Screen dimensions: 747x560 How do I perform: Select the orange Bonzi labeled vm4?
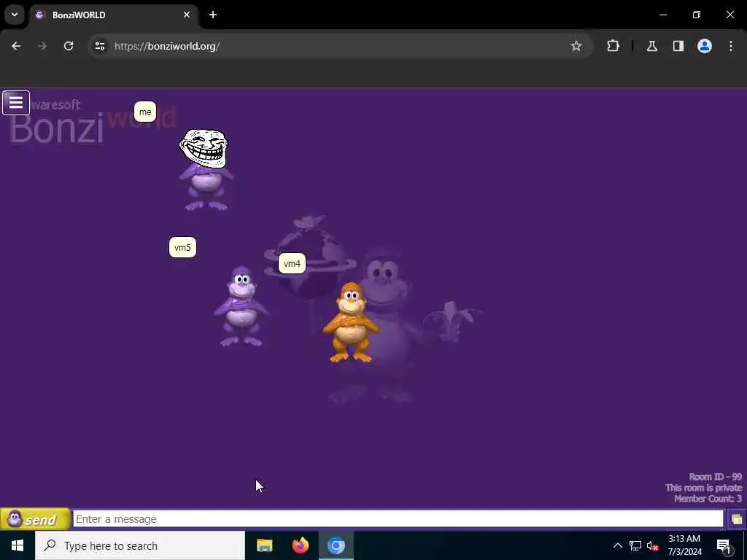pyautogui.click(x=351, y=322)
